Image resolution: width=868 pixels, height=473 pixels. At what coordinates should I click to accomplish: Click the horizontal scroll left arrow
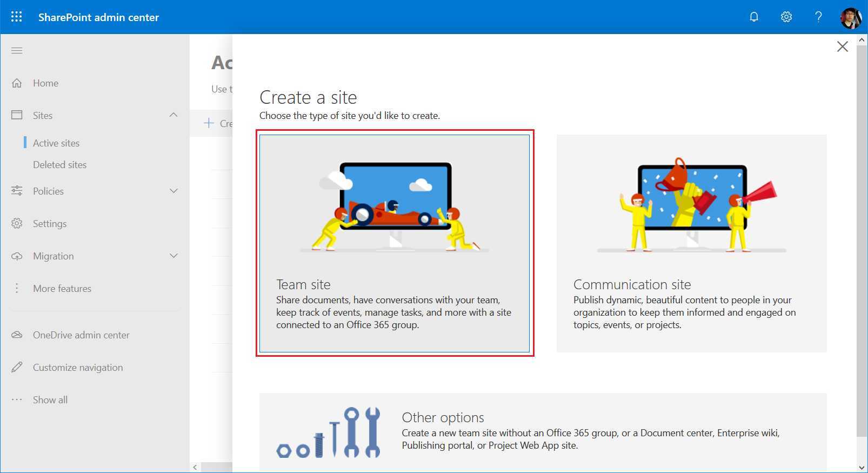click(x=195, y=468)
